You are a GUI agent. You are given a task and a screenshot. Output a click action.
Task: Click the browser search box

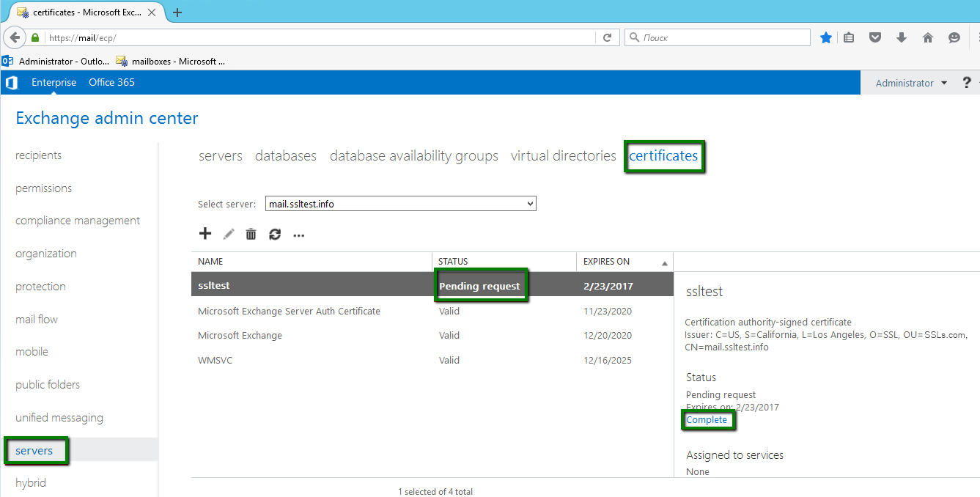pyautogui.click(x=718, y=37)
